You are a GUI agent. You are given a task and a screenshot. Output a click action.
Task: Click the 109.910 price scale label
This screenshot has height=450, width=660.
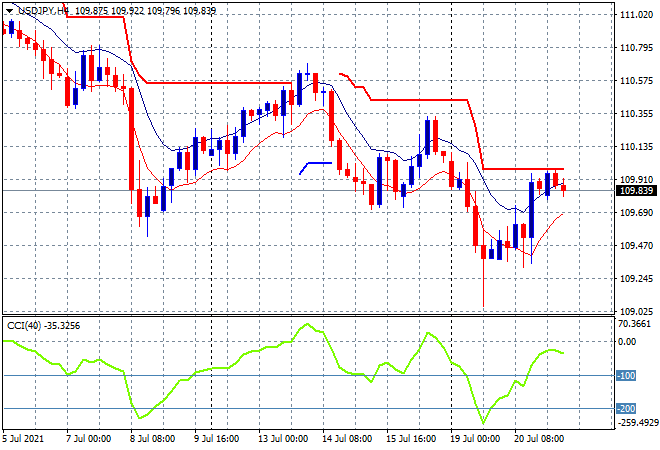tap(636, 180)
